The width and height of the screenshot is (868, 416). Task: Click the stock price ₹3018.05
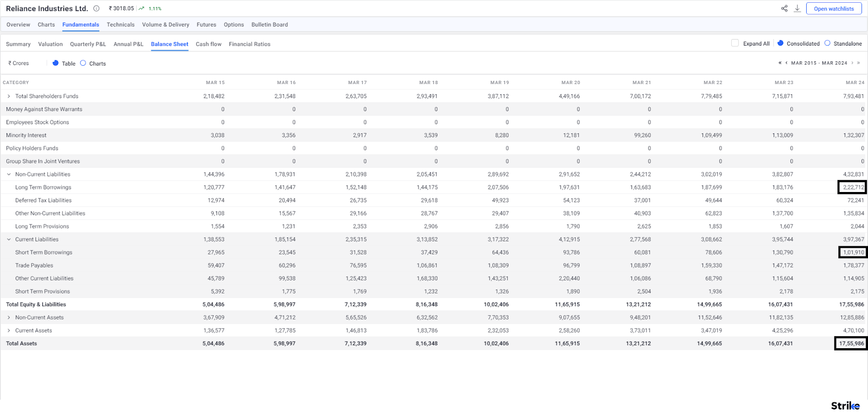pos(122,8)
